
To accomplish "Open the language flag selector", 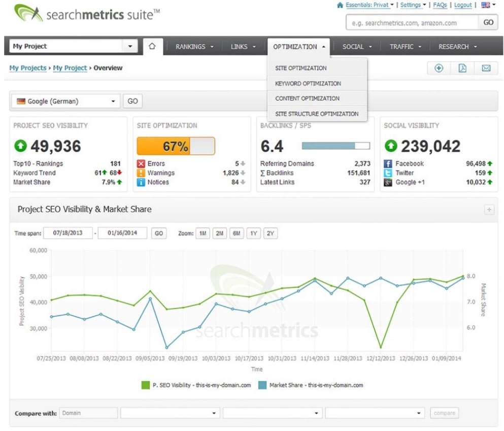I will click(x=488, y=5).
